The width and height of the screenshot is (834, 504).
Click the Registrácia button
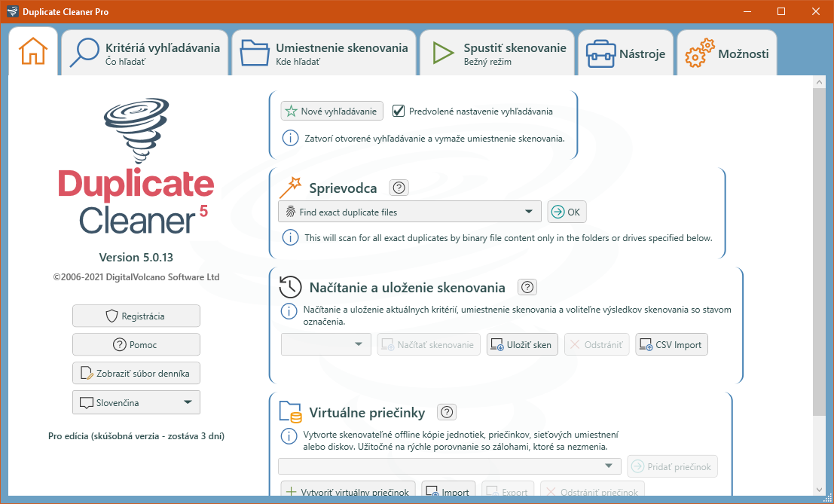(136, 316)
